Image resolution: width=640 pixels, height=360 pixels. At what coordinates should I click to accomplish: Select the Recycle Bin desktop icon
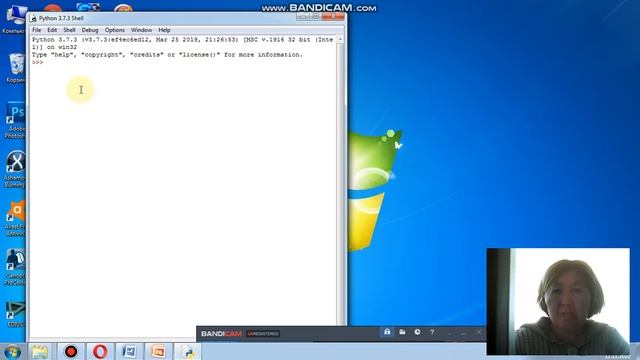15,68
